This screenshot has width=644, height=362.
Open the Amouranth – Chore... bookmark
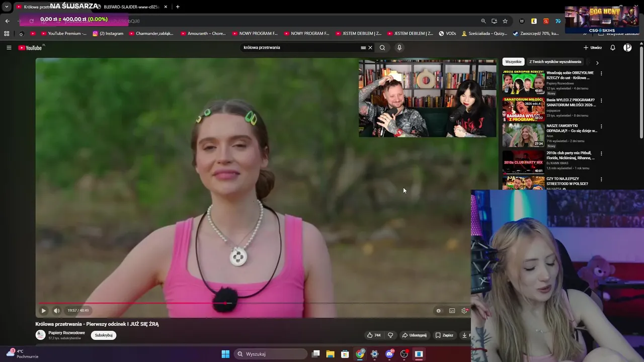(x=203, y=34)
